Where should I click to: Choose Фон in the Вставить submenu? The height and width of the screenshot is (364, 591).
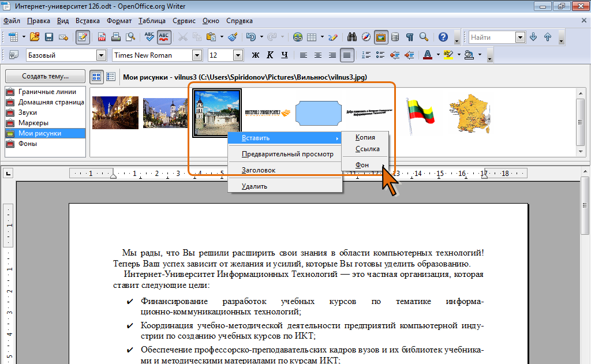pyautogui.click(x=362, y=164)
